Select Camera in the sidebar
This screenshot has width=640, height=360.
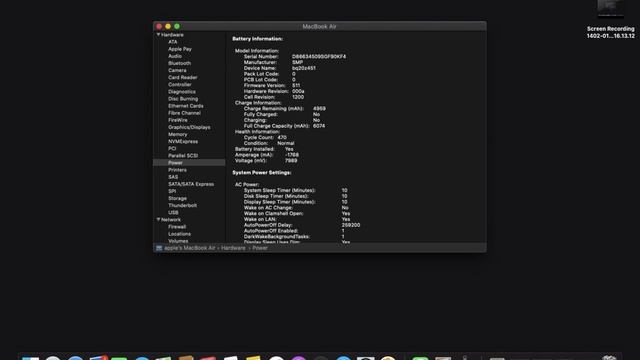[177, 71]
